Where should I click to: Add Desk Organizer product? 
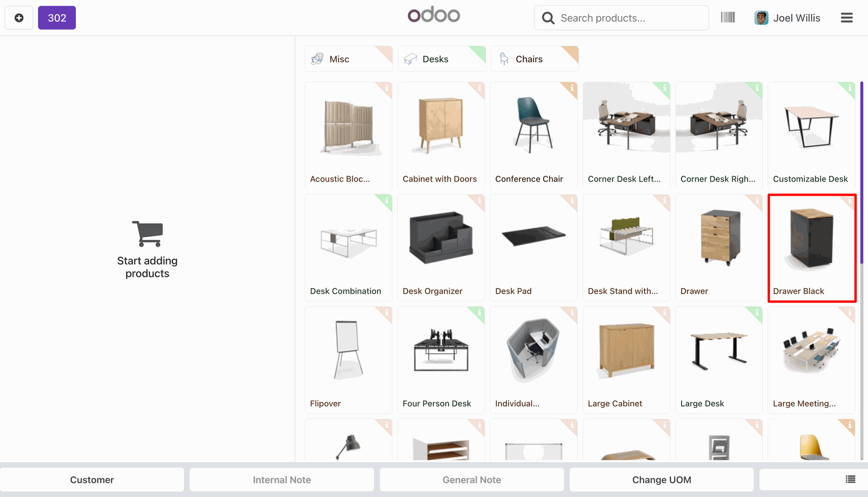[441, 248]
